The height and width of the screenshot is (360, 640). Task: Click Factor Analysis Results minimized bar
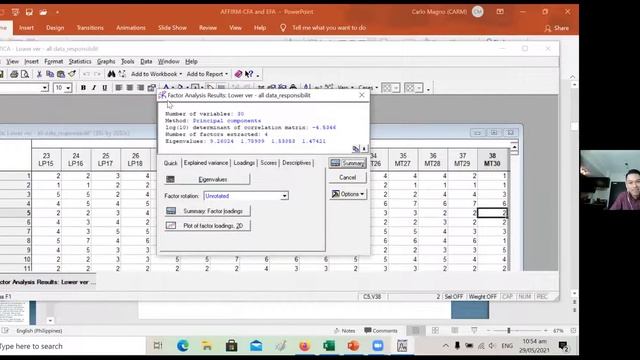48,282
